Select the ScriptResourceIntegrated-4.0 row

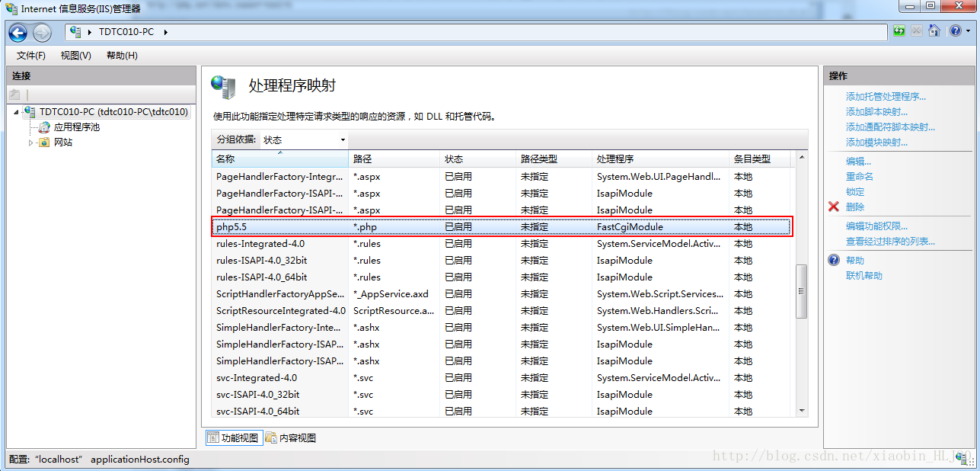[501, 310]
